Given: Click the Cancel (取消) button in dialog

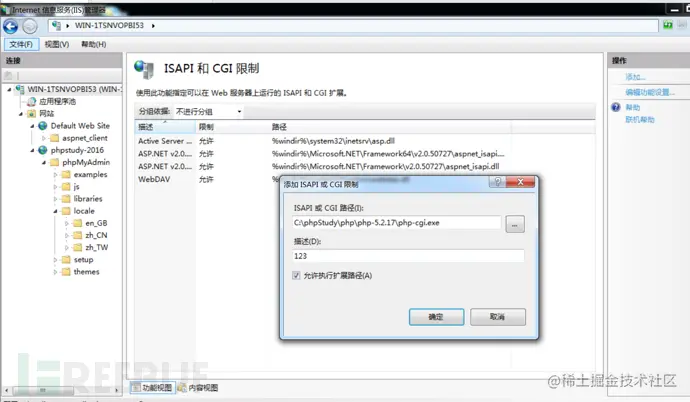Looking at the screenshot, I should pos(498,317).
